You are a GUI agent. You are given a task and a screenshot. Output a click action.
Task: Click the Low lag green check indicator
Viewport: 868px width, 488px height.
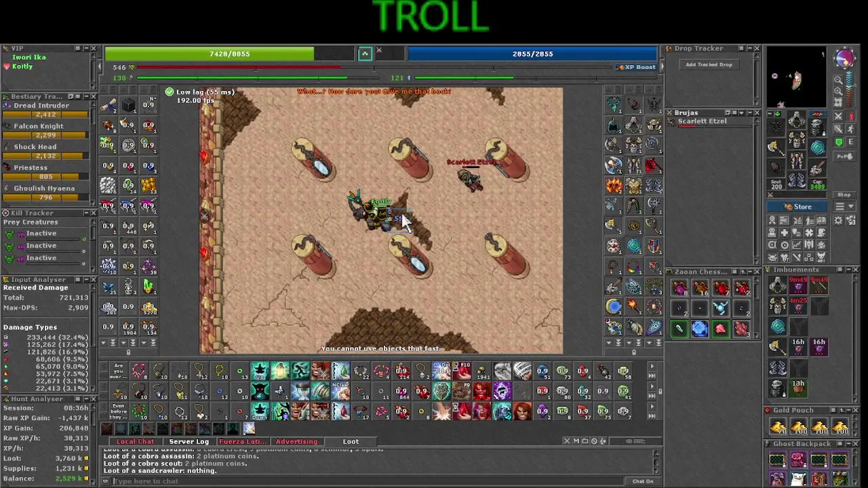(170, 91)
